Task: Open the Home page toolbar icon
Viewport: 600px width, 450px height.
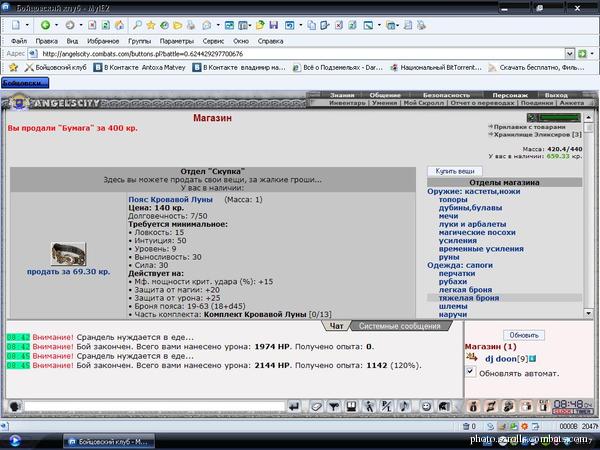Action: pos(119,25)
